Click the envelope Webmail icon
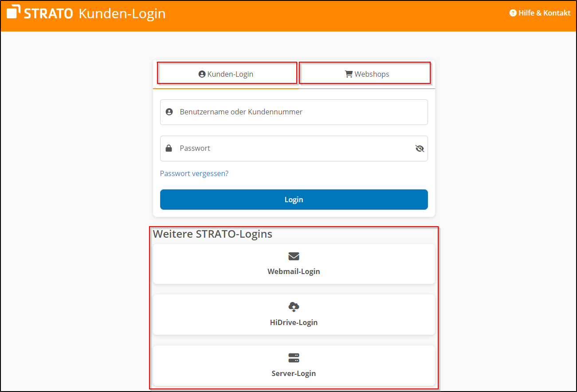Viewport: 577px width, 392px height. pyautogui.click(x=294, y=256)
